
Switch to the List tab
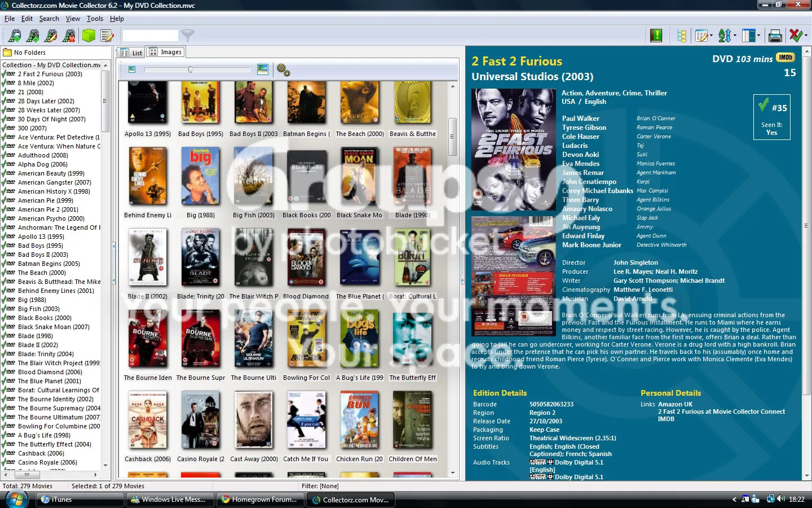tap(131, 52)
